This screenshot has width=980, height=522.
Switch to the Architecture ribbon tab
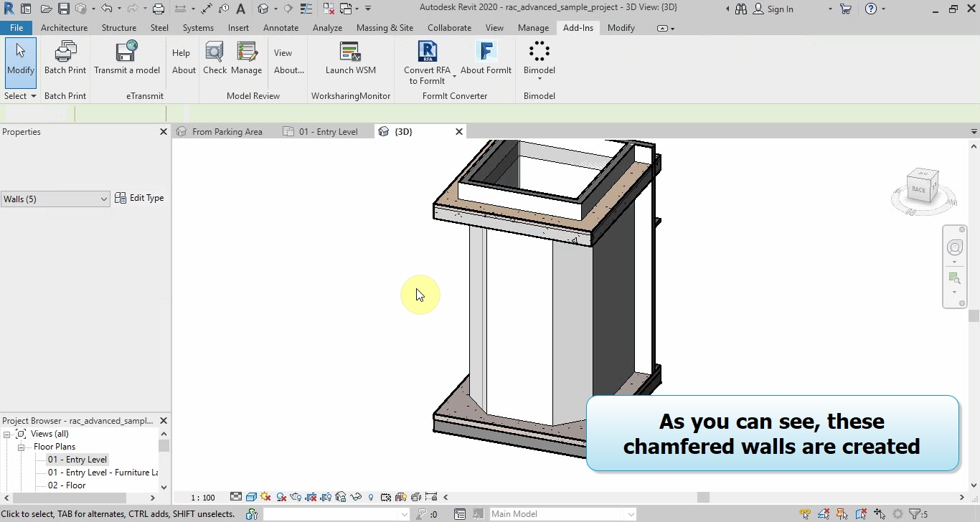64,28
